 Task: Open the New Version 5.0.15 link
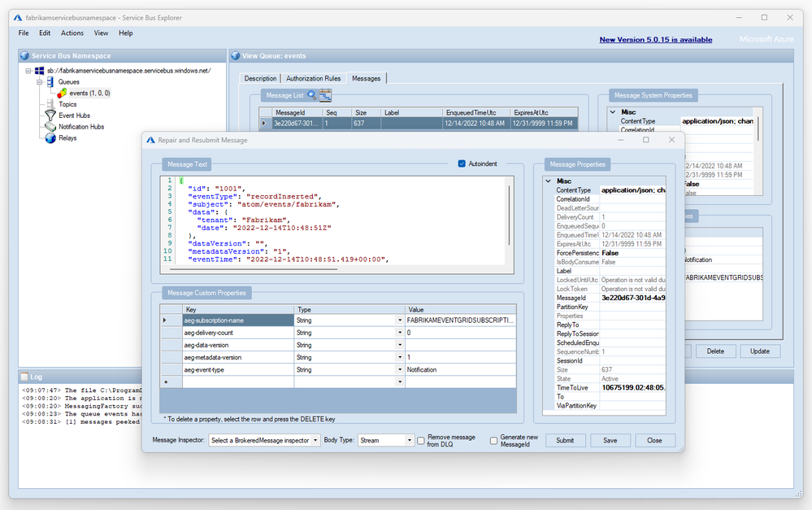(655, 39)
